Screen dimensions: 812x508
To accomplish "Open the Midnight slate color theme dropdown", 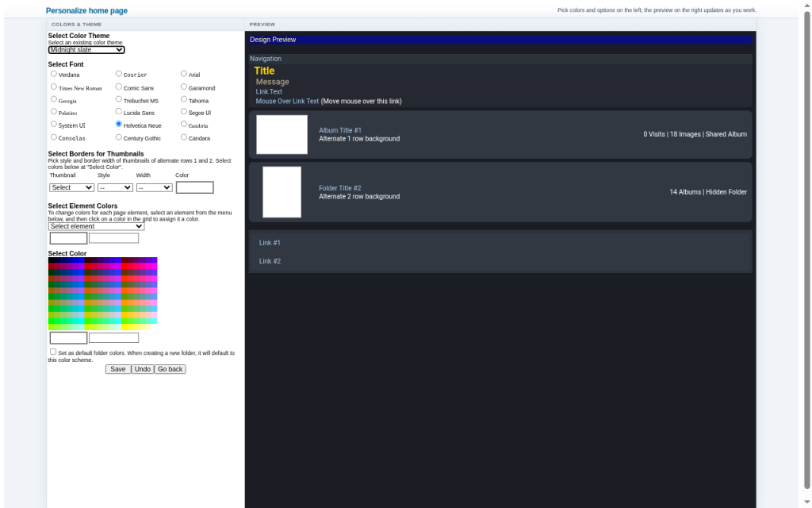I will tap(86, 50).
